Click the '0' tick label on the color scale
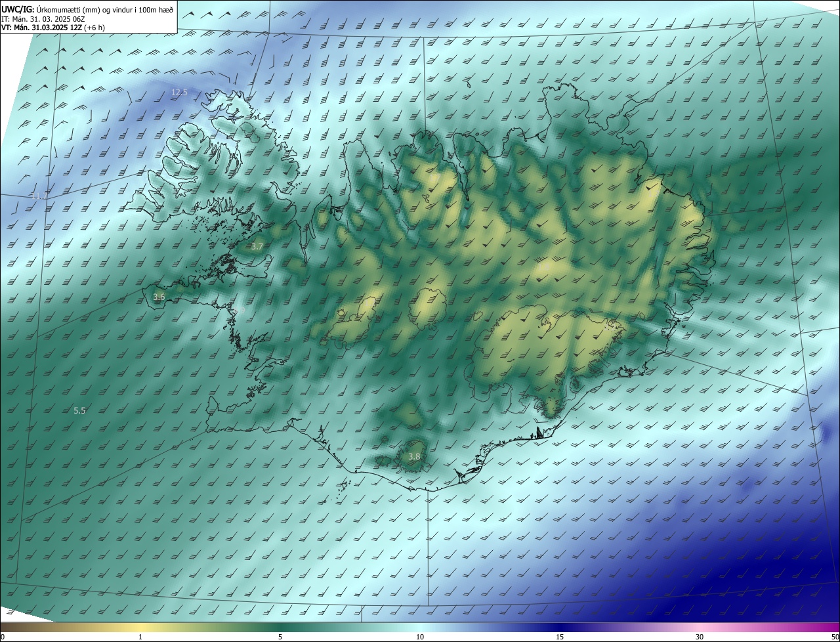 pos(3,637)
